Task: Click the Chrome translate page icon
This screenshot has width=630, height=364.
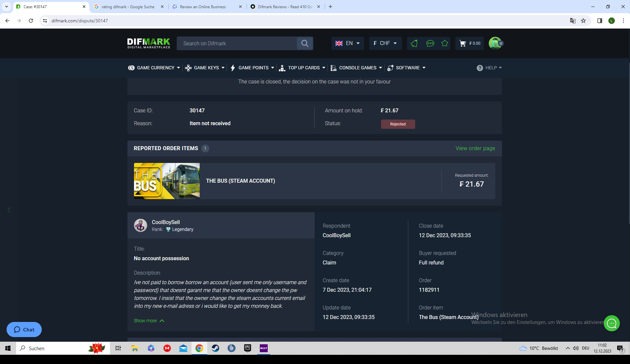Action: (573, 21)
